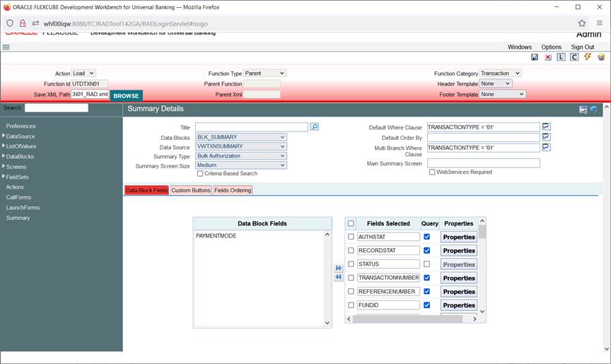611x364 pixels.
Task: Switch to the Fields Ordering tab
Action: point(233,190)
